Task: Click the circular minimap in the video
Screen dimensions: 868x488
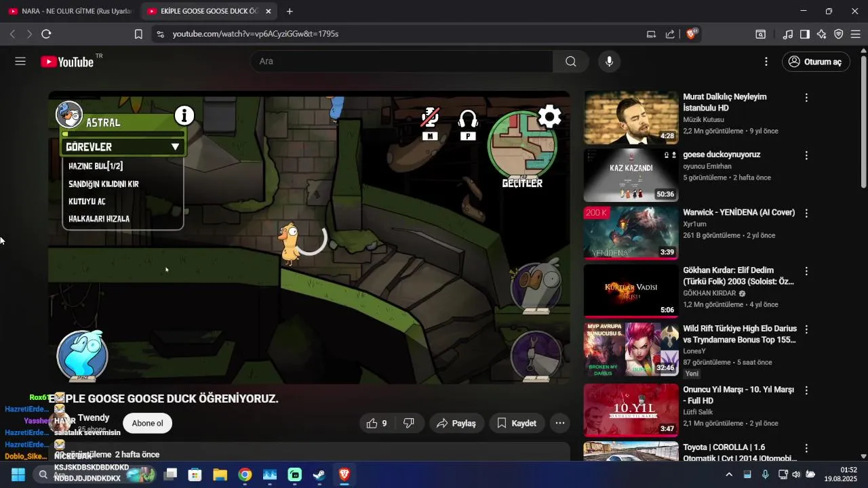Action: 521,145
